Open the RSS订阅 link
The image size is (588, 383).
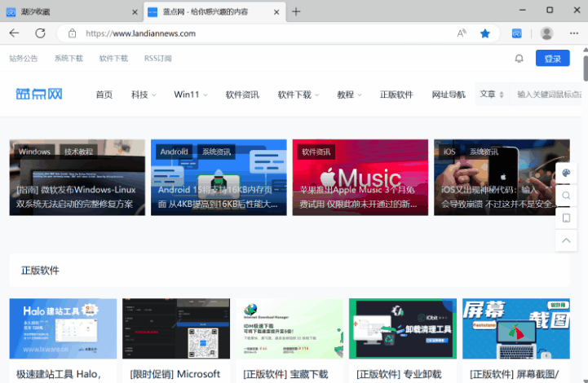coord(158,58)
